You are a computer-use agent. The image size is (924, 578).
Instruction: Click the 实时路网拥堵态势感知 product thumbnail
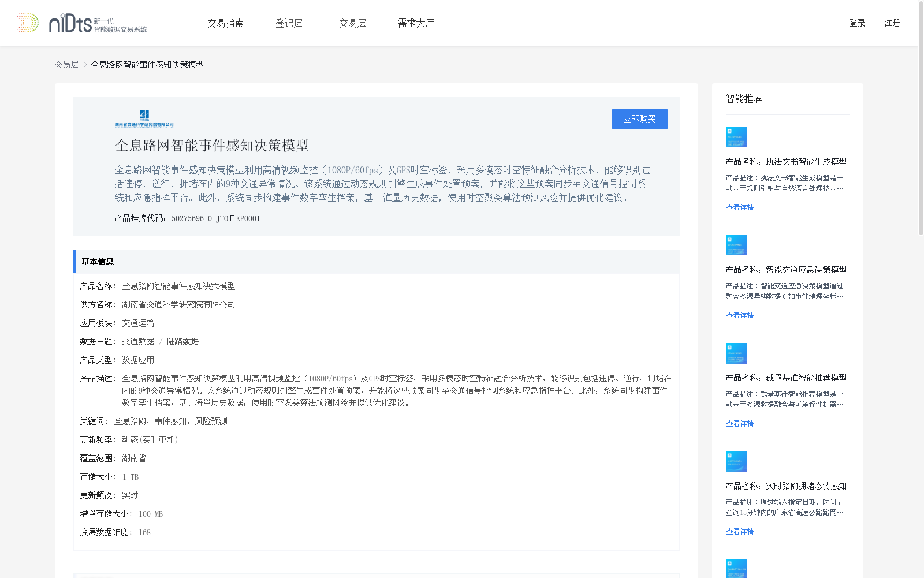coord(736,461)
